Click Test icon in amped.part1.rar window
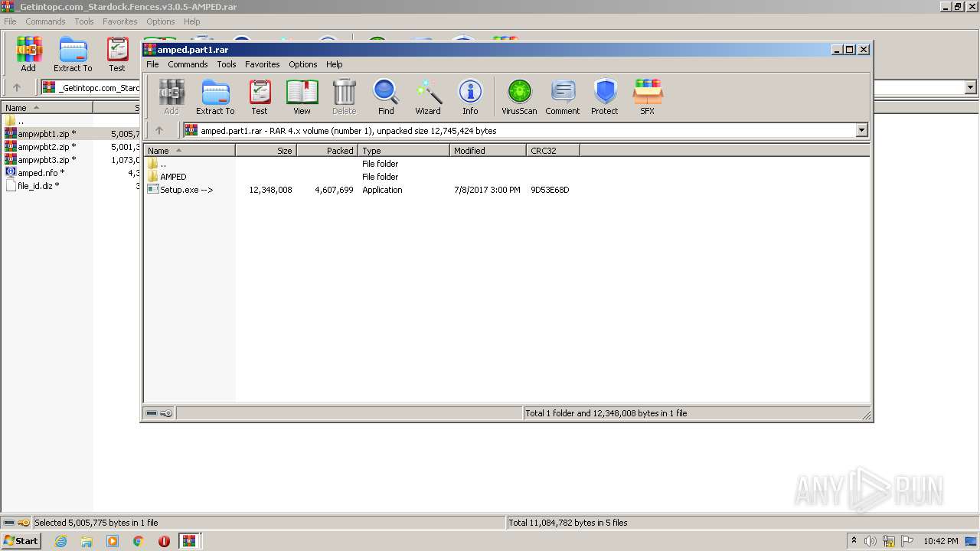 [x=260, y=96]
